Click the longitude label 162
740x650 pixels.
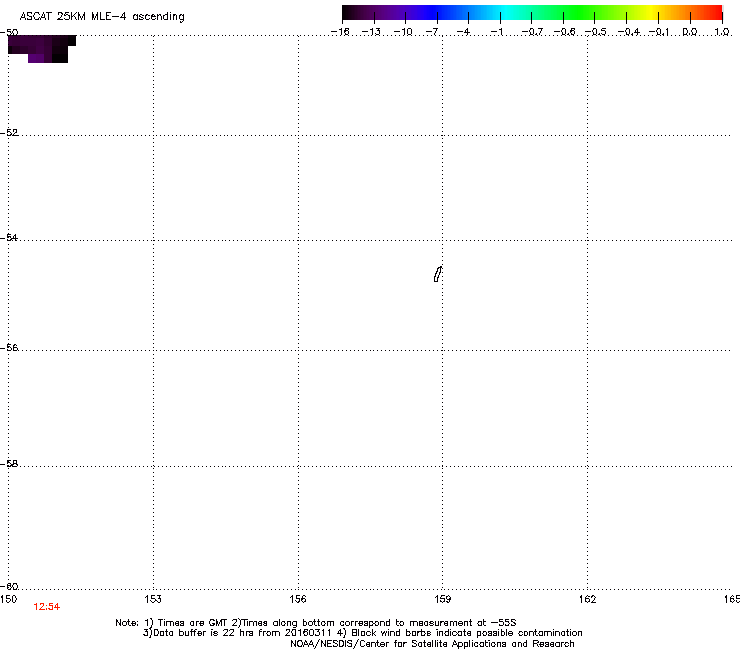point(588,599)
